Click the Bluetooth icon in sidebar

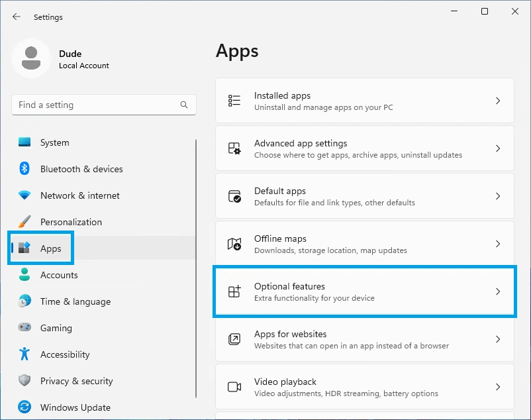(24, 169)
